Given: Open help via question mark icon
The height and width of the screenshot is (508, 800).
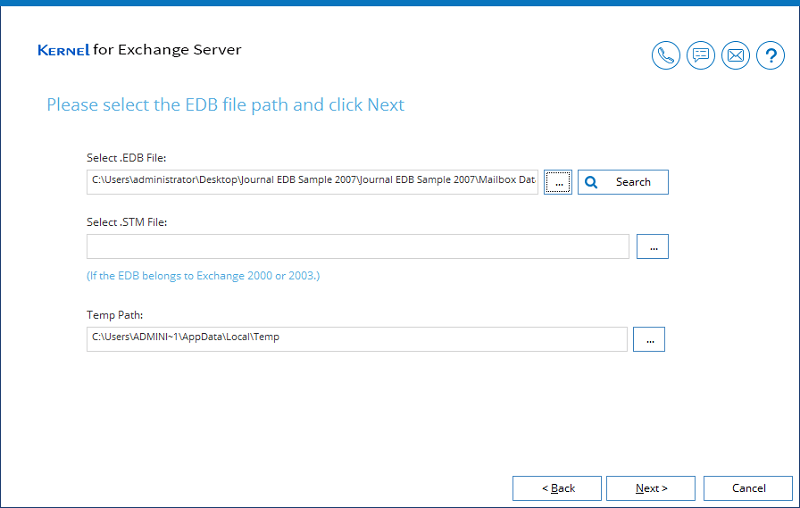Looking at the screenshot, I should pyautogui.click(x=770, y=55).
